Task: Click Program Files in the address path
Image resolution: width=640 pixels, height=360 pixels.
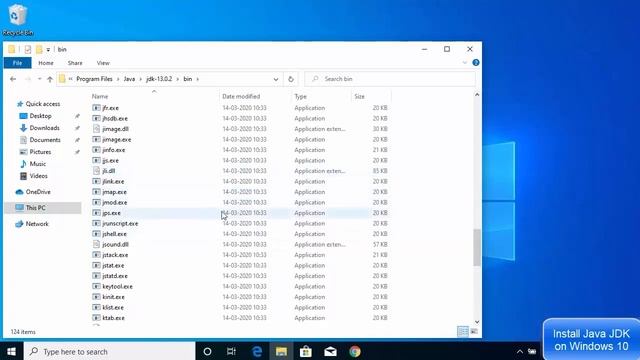Action: click(94, 79)
